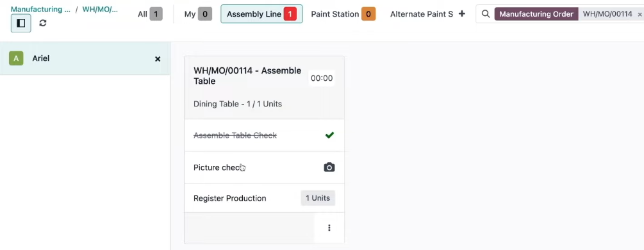Open the three-dot menu on work order card
The image size is (644, 250).
[x=329, y=228]
